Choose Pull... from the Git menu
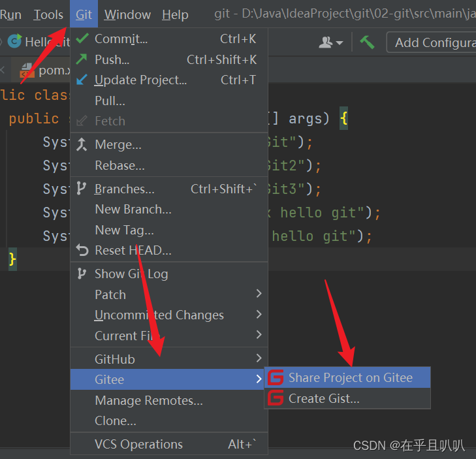476x459 pixels. click(x=169, y=101)
